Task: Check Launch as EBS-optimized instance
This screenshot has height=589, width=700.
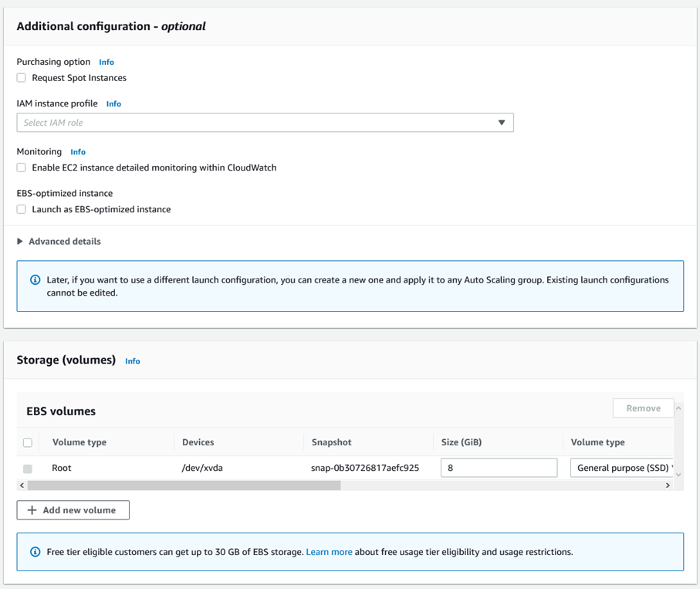Action: tap(22, 209)
